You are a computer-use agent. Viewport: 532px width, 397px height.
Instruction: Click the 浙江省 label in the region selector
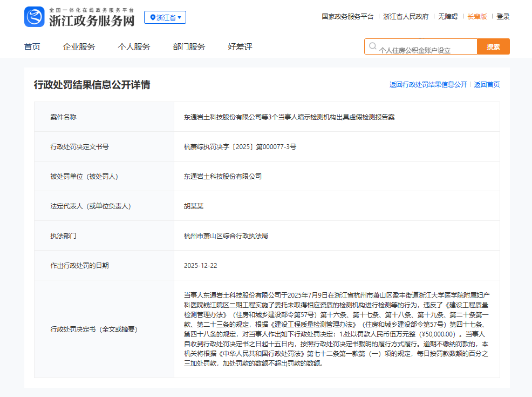[166, 17]
